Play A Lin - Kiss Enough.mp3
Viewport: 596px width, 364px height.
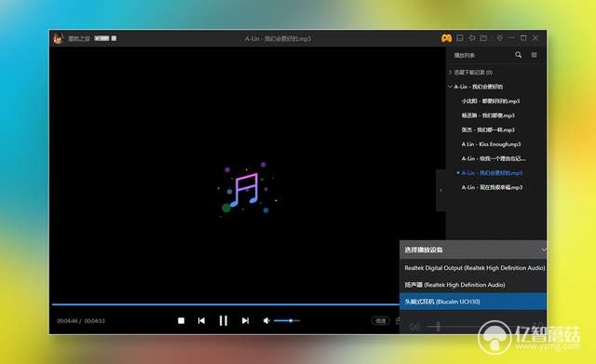[491, 144]
